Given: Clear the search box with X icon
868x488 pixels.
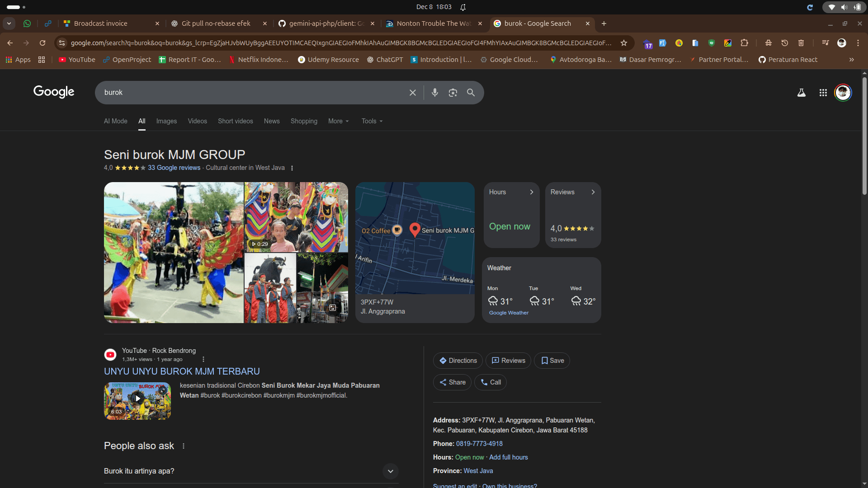Looking at the screenshot, I should point(413,93).
